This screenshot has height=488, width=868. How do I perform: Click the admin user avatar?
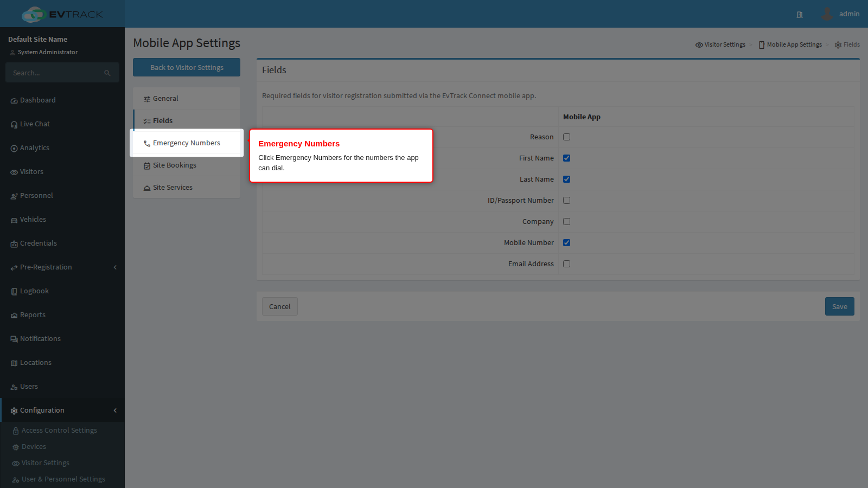click(827, 14)
